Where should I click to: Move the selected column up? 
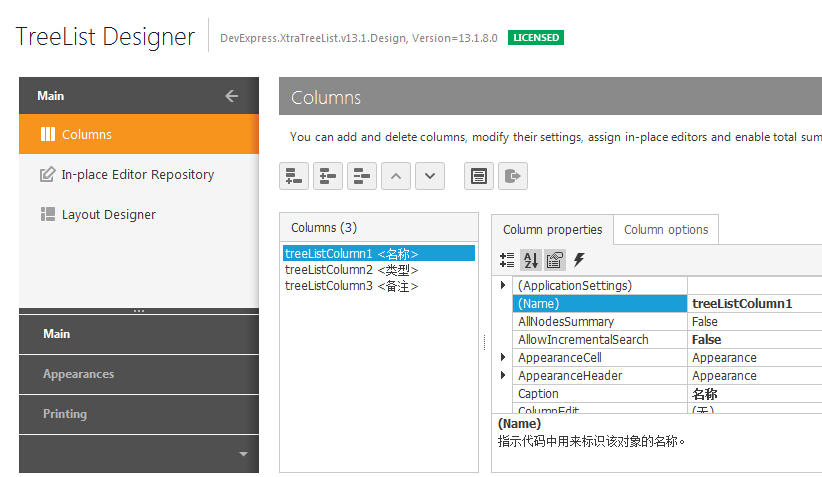[x=396, y=176]
